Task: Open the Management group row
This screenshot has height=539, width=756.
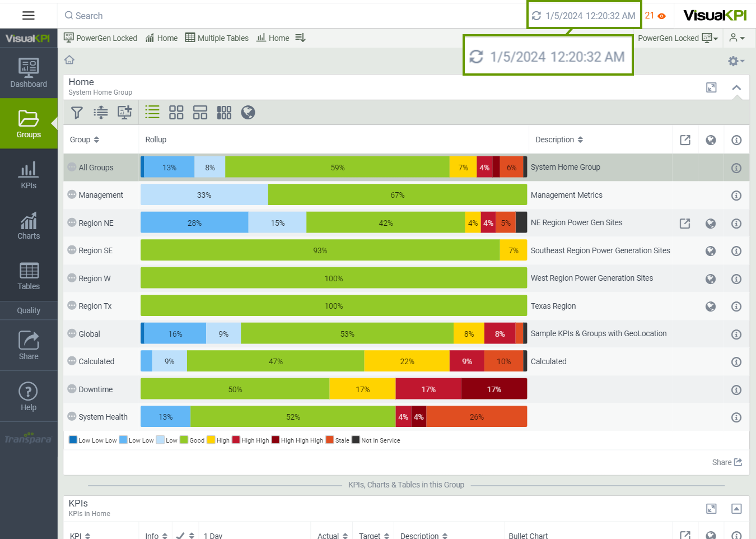Action: tap(101, 195)
